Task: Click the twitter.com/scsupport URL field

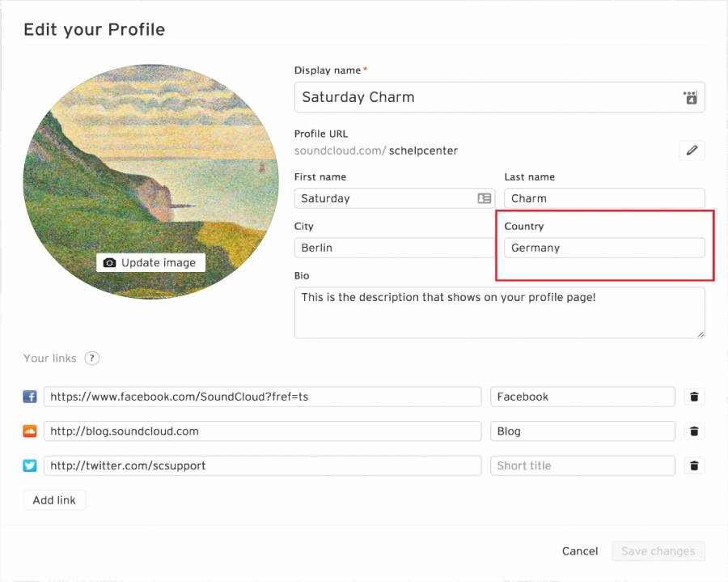Action: (x=262, y=465)
